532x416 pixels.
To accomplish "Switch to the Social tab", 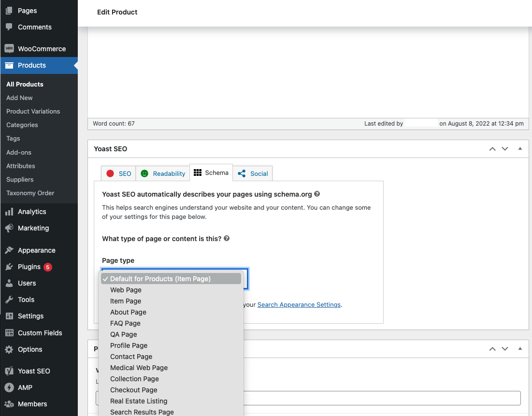I will click(253, 173).
